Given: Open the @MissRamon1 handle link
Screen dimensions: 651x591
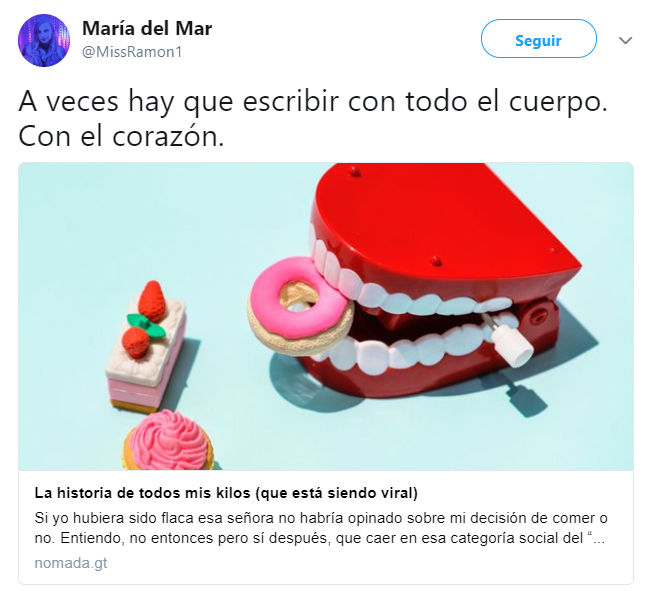Looking at the screenshot, I should tap(132, 52).
